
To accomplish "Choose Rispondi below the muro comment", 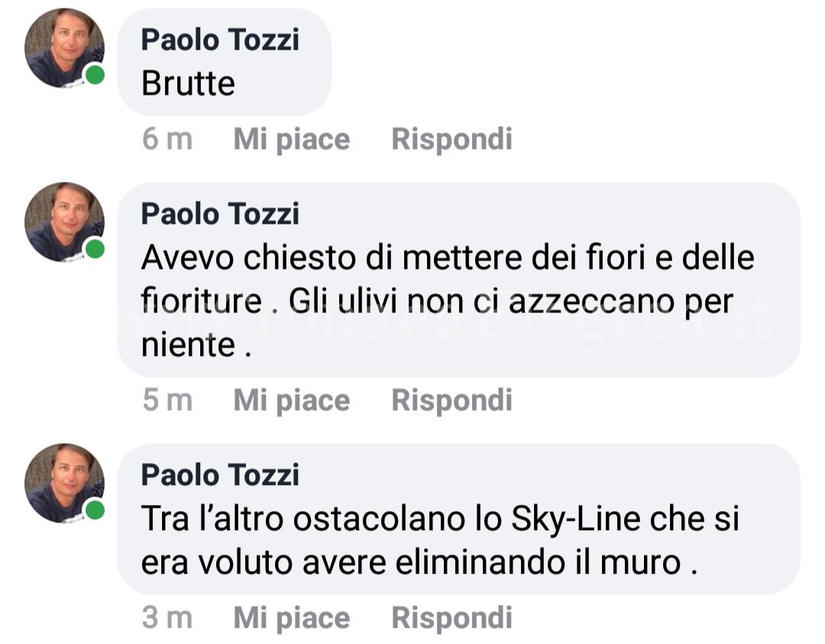I will 451,618.
